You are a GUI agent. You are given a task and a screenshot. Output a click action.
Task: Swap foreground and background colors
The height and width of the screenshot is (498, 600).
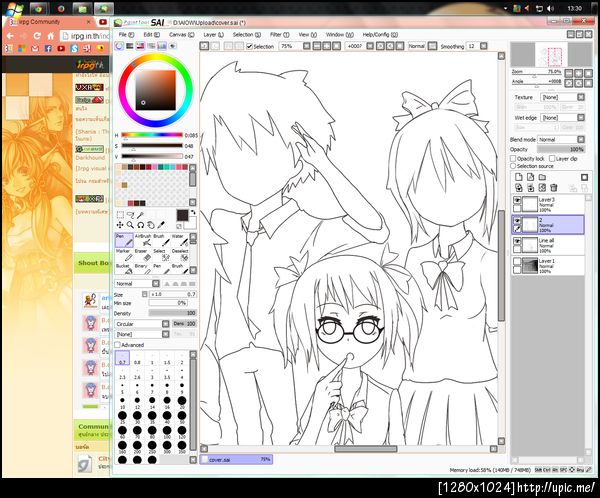click(x=193, y=212)
